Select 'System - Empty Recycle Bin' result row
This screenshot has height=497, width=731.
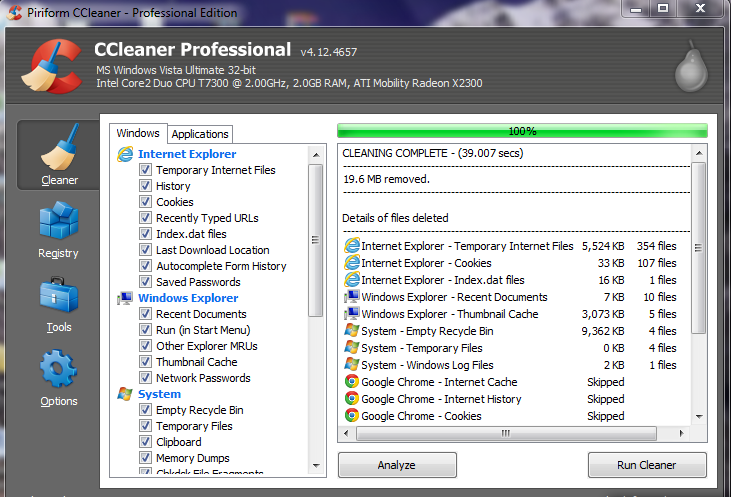(510, 331)
